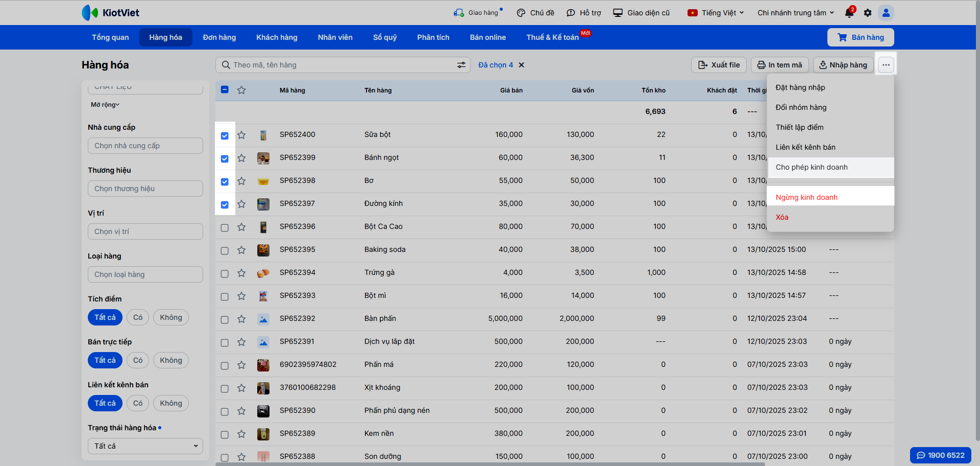This screenshot has height=466, width=980.
Task: Click the Bán hàng button
Action: point(861,37)
